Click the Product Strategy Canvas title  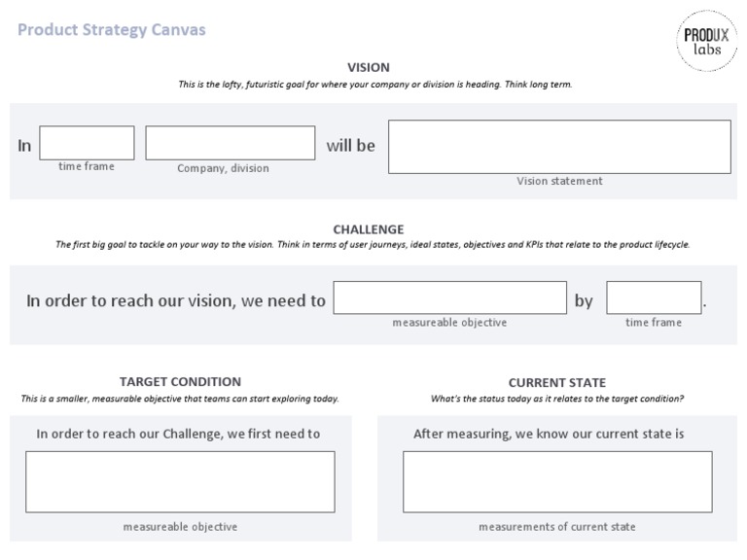click(112, 29)
